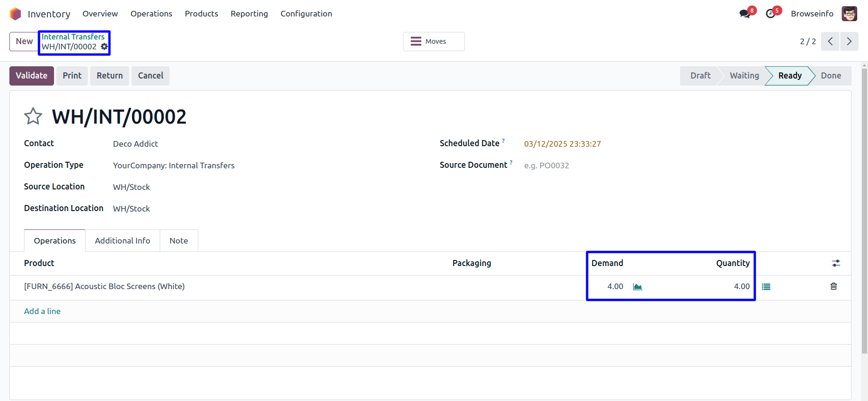Open the activities clock icon
The width and height of the screenshot is (868, 401).
click(770, 14)
